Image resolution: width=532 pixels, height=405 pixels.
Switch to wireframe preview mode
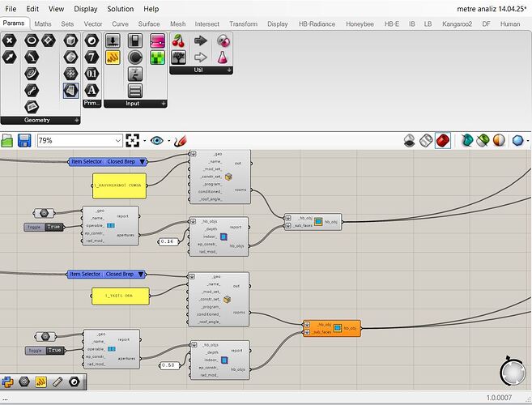tap(426, 140)
